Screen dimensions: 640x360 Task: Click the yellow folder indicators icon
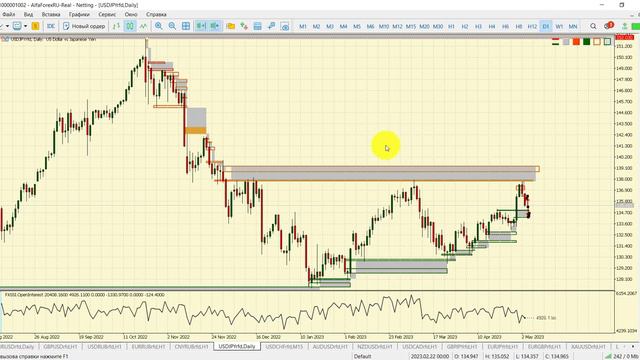pos(231,26)
